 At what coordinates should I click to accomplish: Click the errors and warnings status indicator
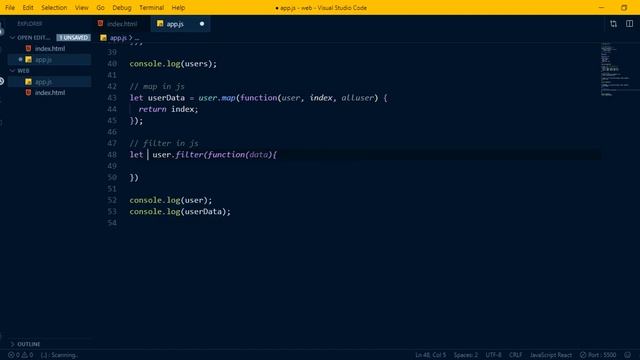(x=20, y=355)
